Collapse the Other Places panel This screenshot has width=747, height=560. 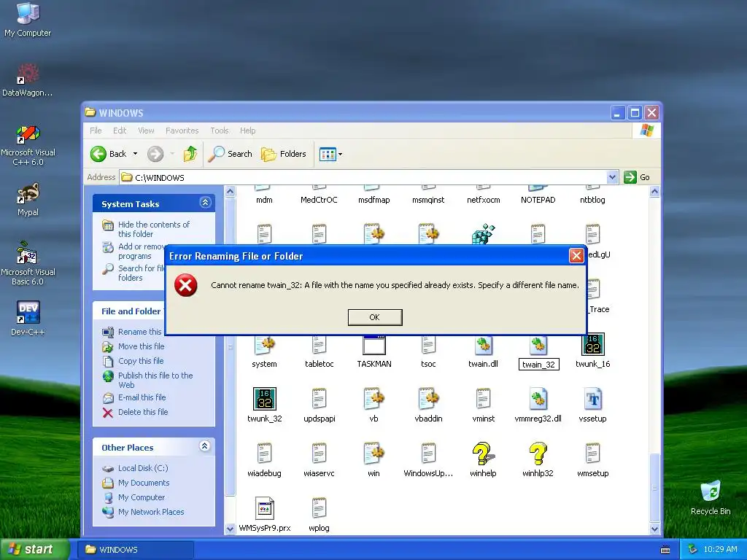point(205,446)
